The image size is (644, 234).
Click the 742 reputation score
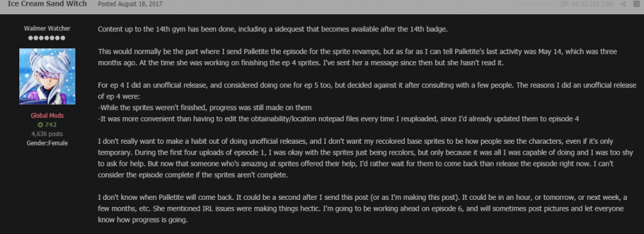pos(51,124)
